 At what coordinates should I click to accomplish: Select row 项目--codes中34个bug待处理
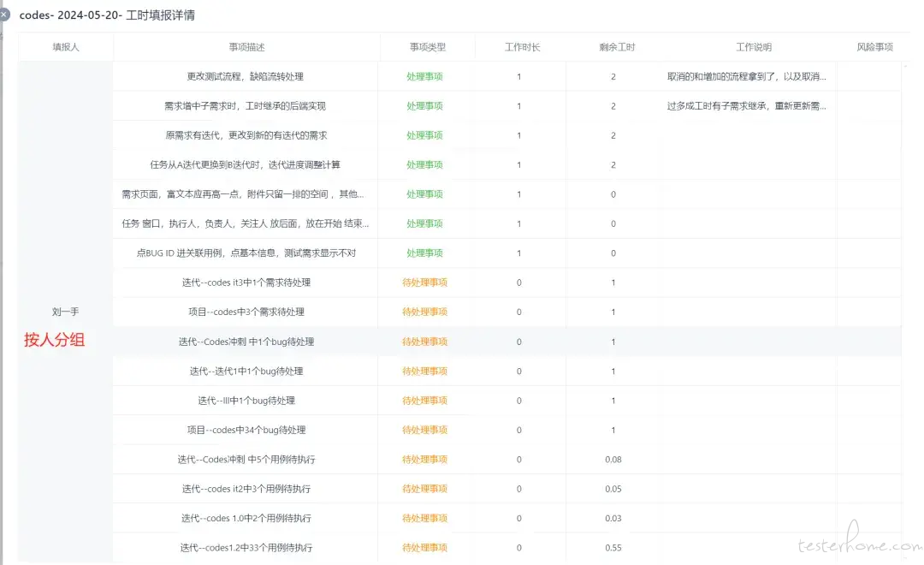(506, 430)
